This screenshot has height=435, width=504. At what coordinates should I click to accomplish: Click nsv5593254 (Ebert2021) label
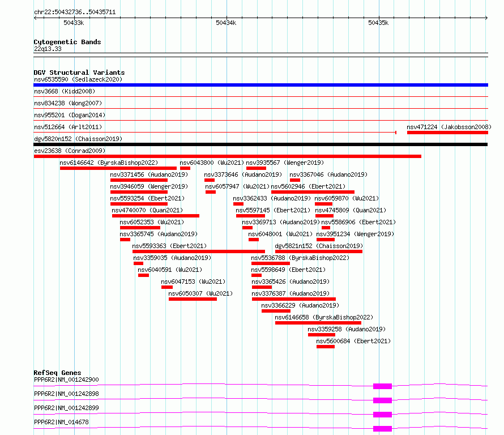point(148,198)
